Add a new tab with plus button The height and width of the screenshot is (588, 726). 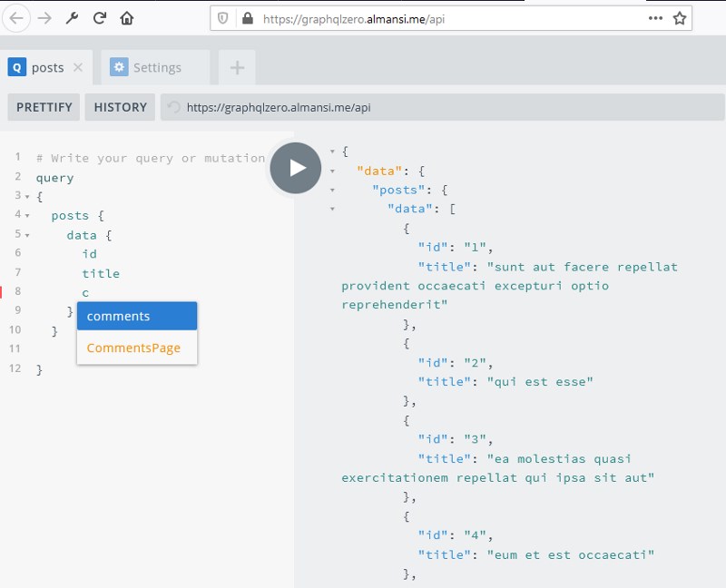(x=237, y=67)
